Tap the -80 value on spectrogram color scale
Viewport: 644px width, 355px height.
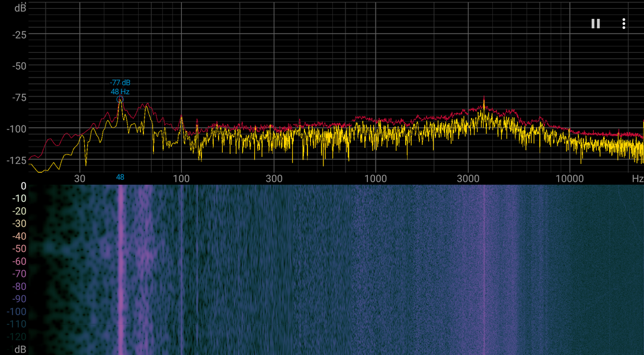[x=19, y=286]
